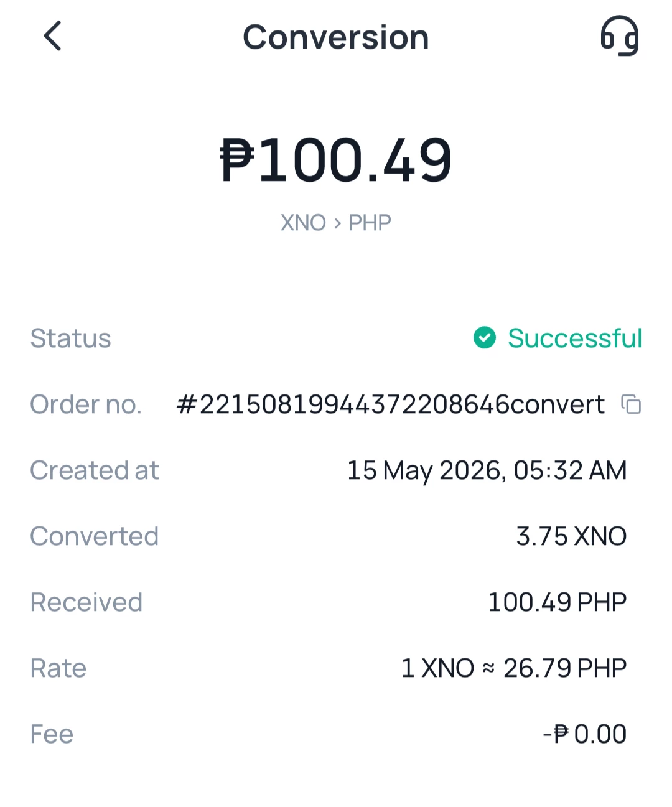Select the Successful status text
The height and width of the screenshot is (807, 672).
click(x=575, y=338)
